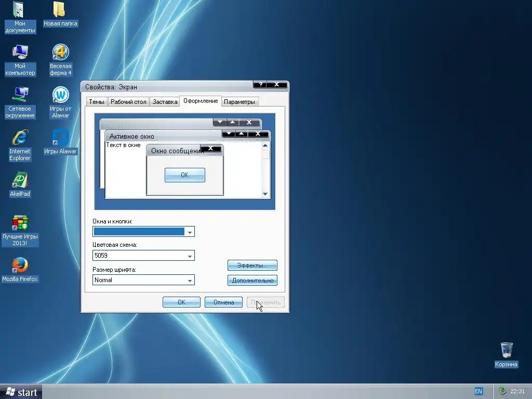Click the Дополнительно button

(252, 281)
